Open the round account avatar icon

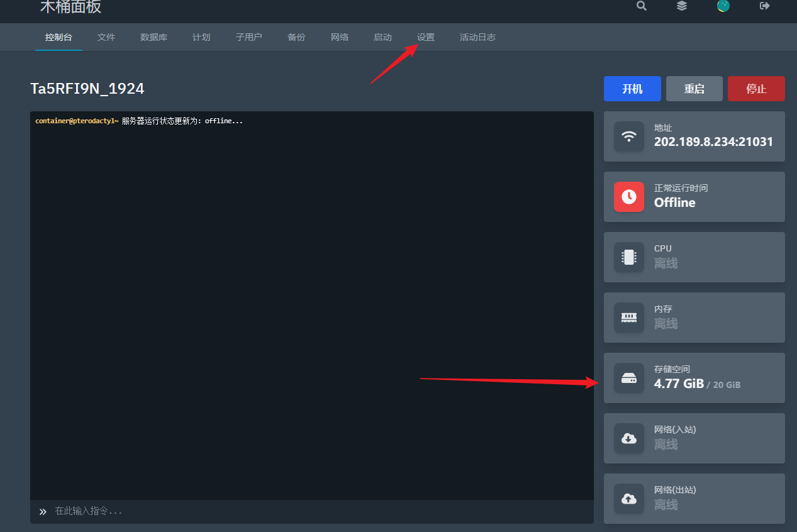[723, 6]
